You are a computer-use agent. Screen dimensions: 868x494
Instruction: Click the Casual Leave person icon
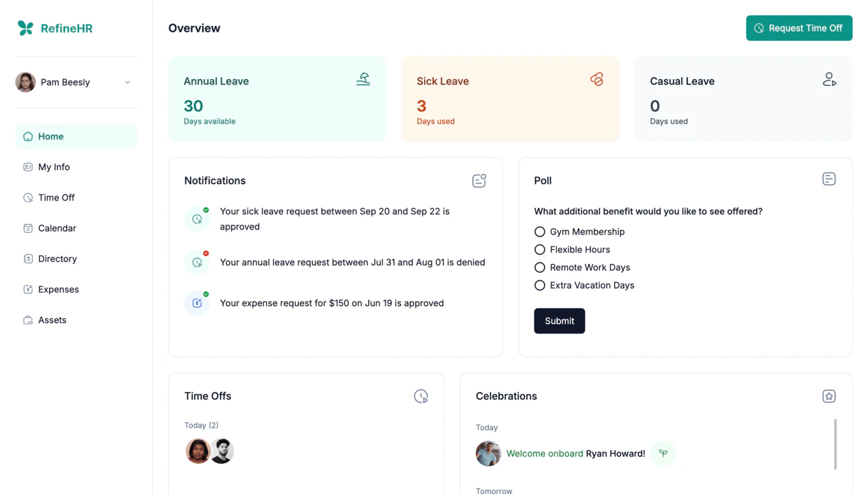coord(829,80)
